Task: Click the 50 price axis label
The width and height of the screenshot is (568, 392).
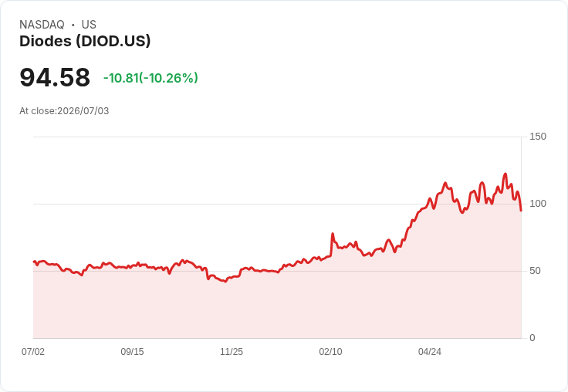Action: 535,271
